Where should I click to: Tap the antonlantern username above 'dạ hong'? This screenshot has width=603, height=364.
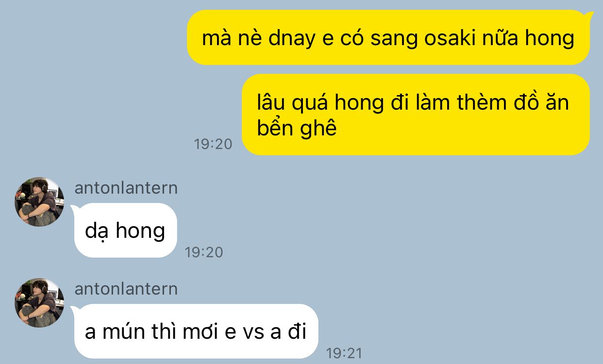pos(126,188)
